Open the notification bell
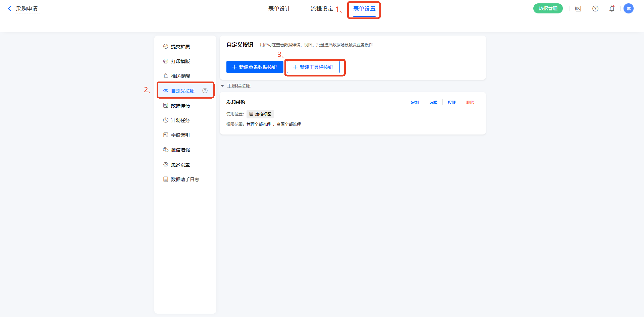The height and width of the screenshot is (317, 644). pos(612,9)
